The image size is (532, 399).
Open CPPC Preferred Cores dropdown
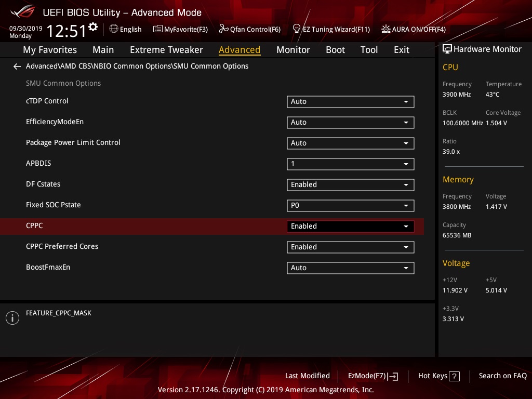point(351,247)
